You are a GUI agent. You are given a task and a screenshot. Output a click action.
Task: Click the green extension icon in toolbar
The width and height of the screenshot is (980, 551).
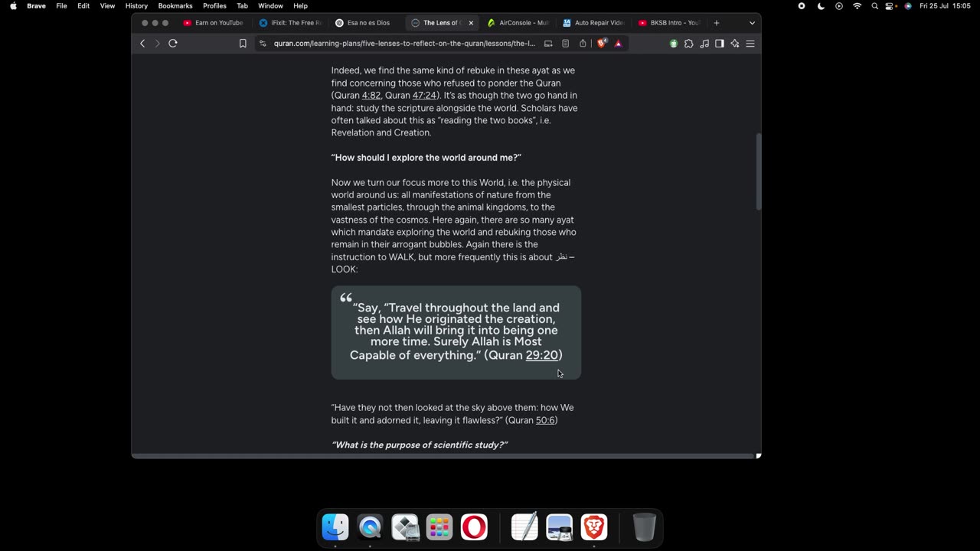click(674, 44)
